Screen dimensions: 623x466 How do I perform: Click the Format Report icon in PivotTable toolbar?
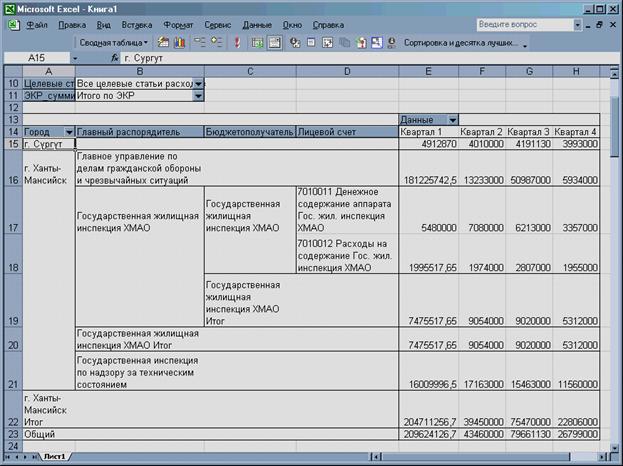click(163, 43)
